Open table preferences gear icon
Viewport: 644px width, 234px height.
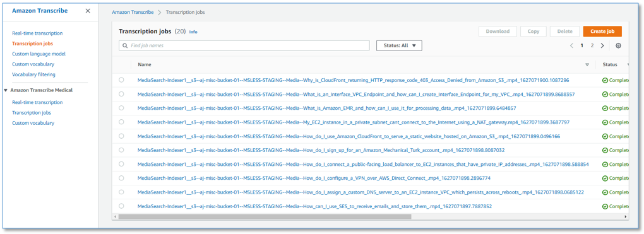point(618,45)
